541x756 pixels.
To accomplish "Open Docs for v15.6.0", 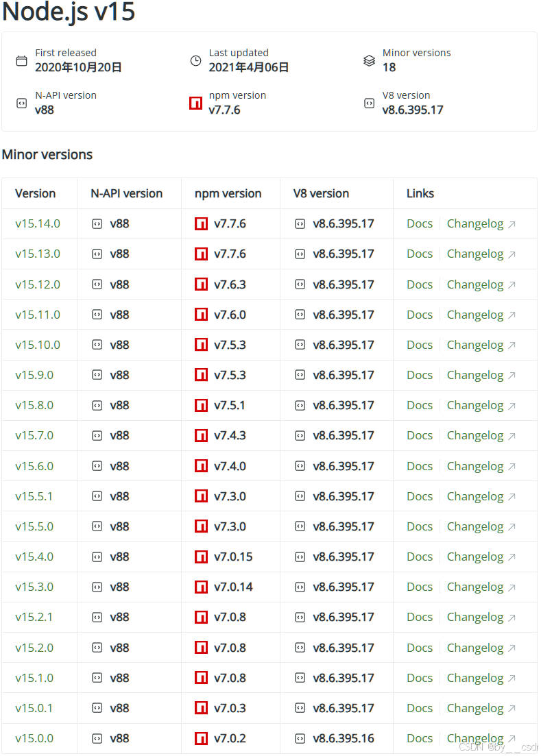I will 420,466.
